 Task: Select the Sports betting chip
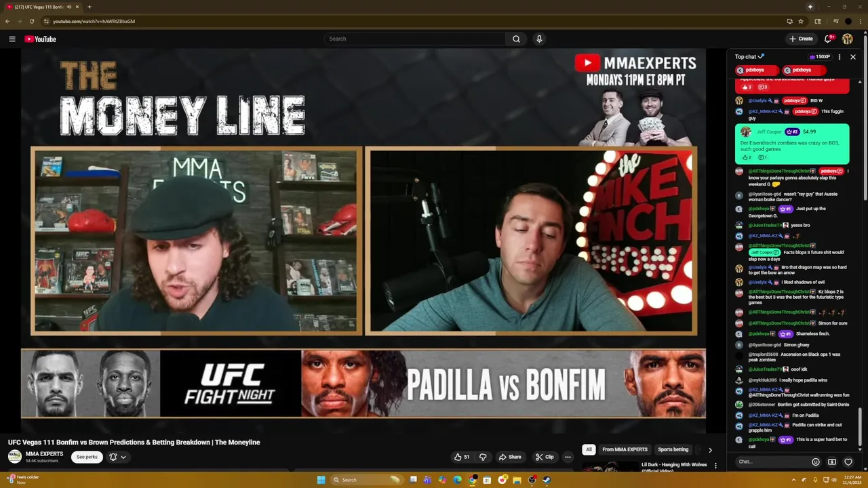tap(673, 449)
